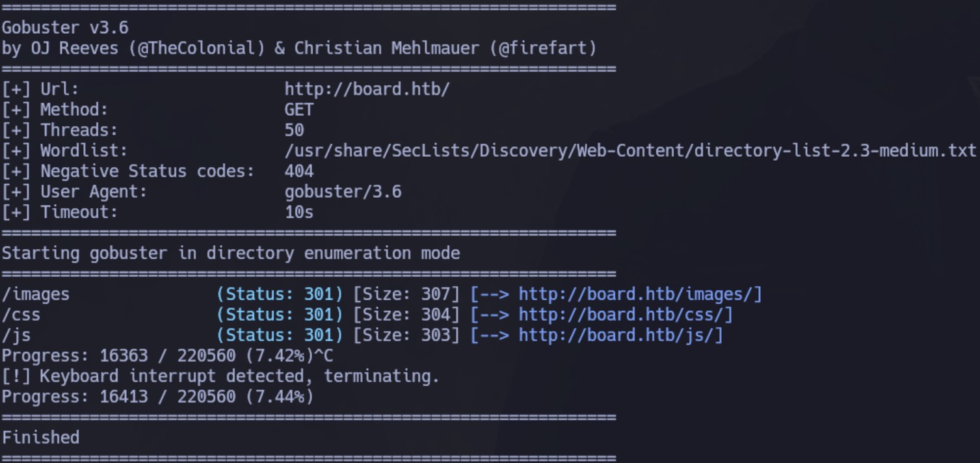The width and height of the screenshot is (980, 463).
Task: Click the User Agent value gobuster/3.6
Action: pyautogui.click(x=343, y=192)
